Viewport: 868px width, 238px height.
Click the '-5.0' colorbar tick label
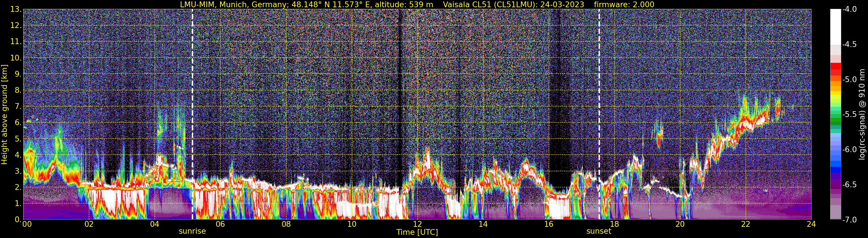coord(850,80)
